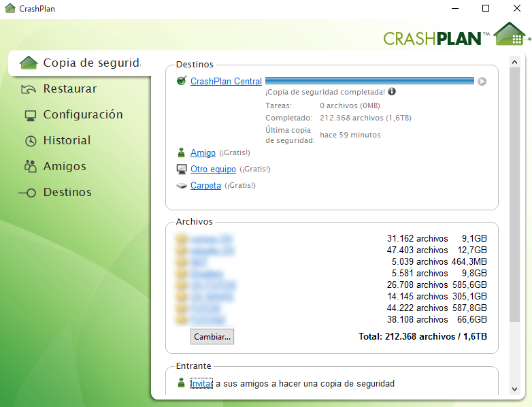Open the Amigo destination link
Viewport: 532px width, 407px height.
203,152
